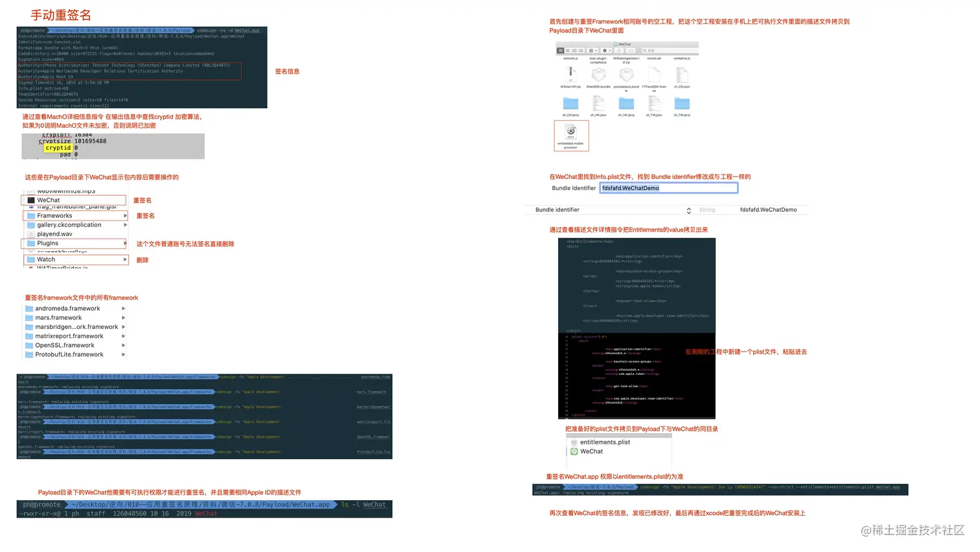Toggle icon view in the Finder toolbar

point(561,51)
